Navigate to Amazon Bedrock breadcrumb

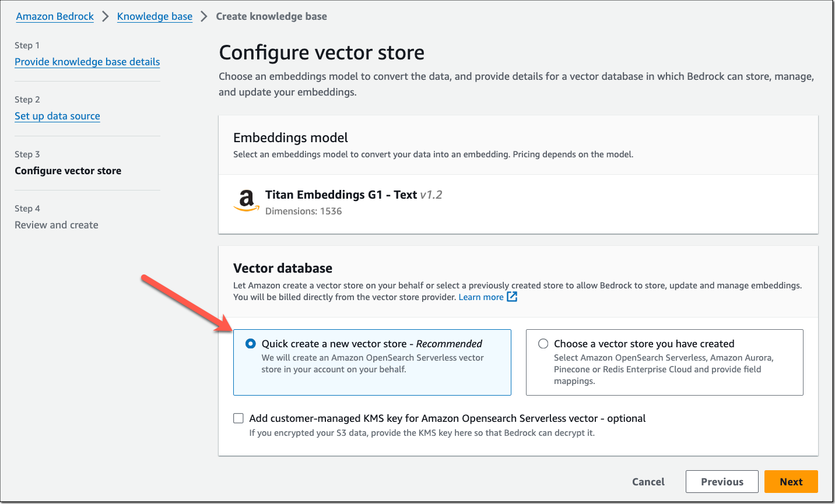55,16
